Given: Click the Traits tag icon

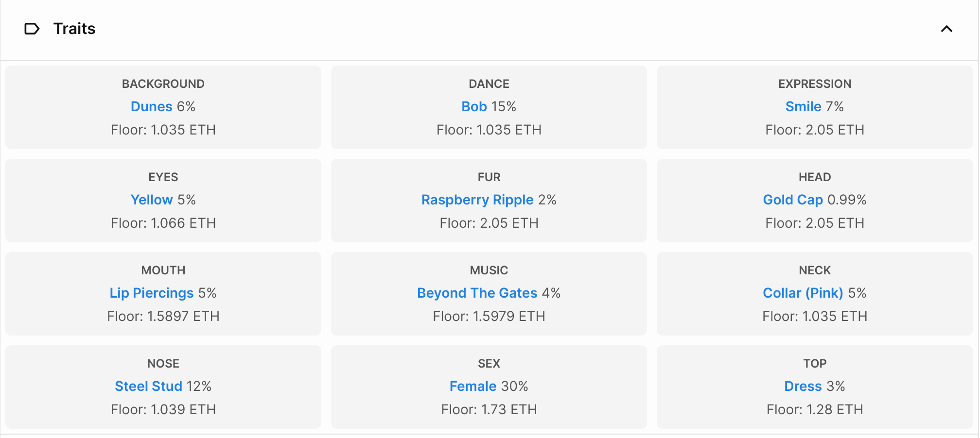Looking at the screenshot, I should click(x=32, y=29).
